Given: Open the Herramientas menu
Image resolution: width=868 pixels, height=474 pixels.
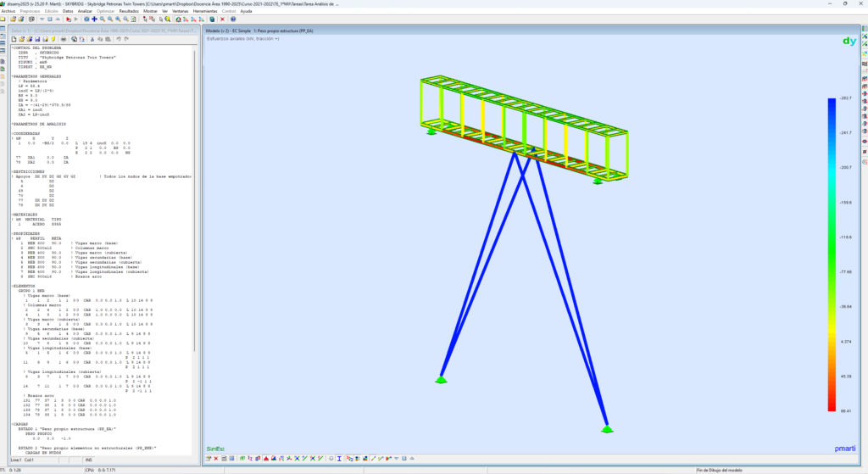Looking at the screenshot, I should 205,11.
